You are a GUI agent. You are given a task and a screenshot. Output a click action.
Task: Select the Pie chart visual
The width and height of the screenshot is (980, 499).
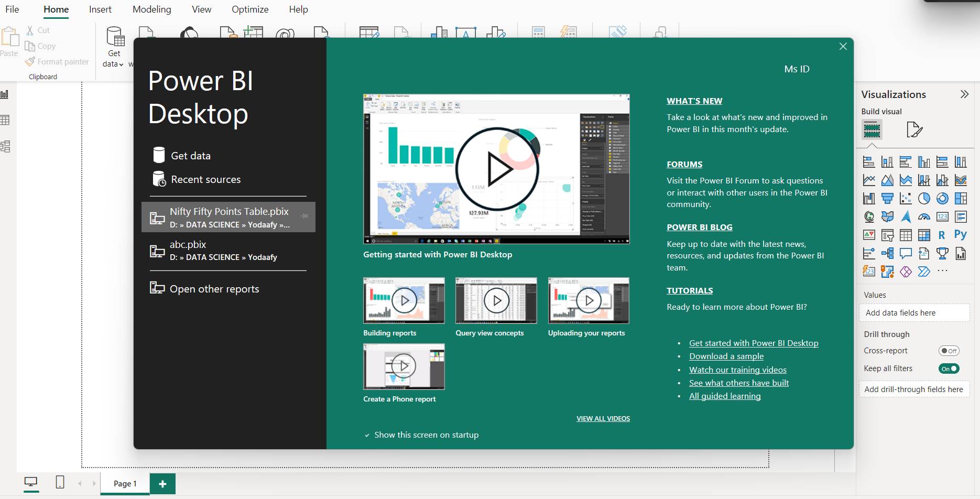pyautogui.click(x=924, y=198)
